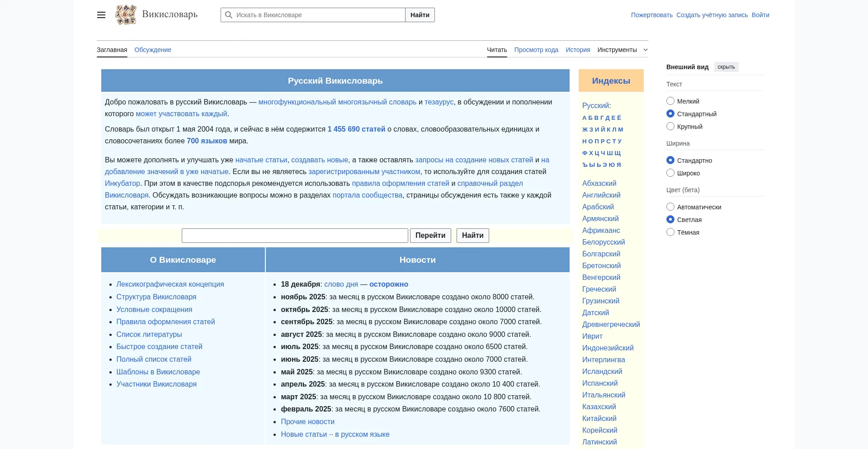Image resolution: width=868 pixels, height=449 pixels.
Task: Hide appearance panel with скрыть button
Action: coord(726,67)
